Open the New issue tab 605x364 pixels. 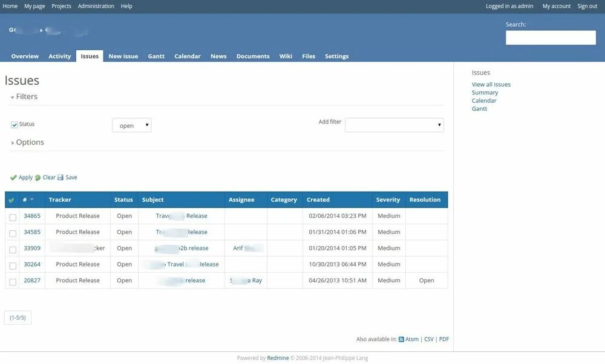point(123,56)
